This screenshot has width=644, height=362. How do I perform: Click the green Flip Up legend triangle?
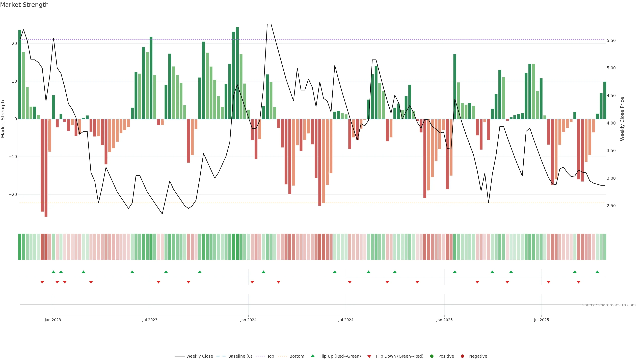[312, 356]
